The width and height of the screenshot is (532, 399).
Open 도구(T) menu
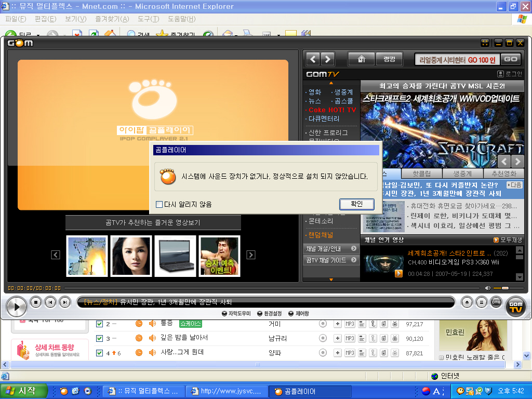(148, 19)
